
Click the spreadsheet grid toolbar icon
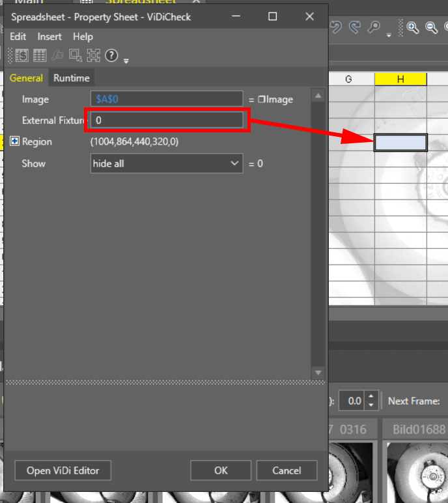click(x=39, y=55)
